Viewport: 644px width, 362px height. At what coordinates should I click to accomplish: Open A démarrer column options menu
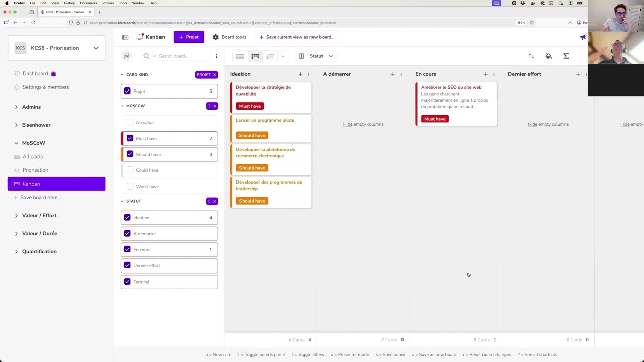[x=401, y=74]
